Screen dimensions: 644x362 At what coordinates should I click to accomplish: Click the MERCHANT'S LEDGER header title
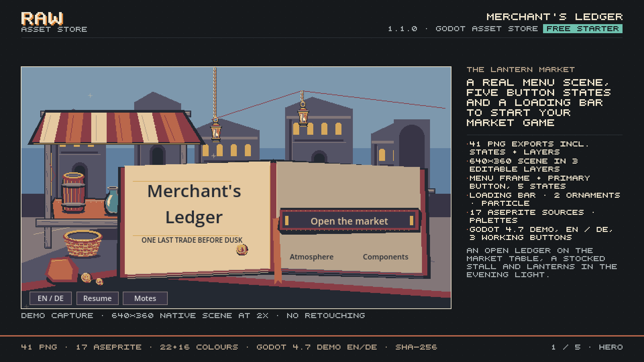point(554,17)
